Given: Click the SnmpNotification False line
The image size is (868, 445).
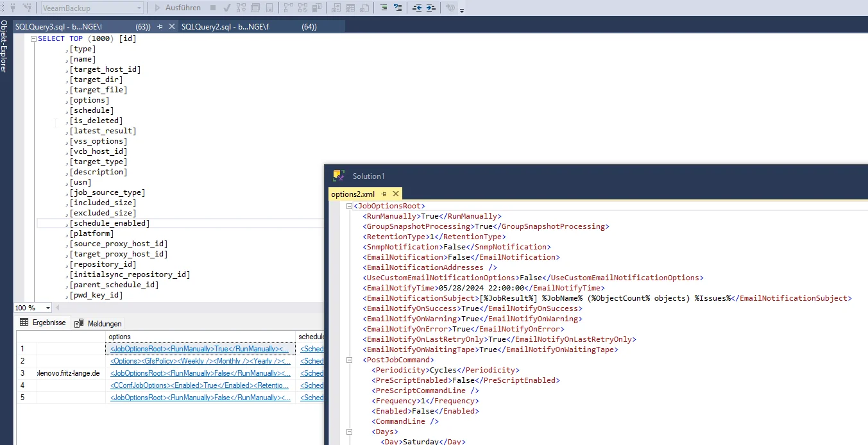Looking at the screenshot, I should click(457, 247).
